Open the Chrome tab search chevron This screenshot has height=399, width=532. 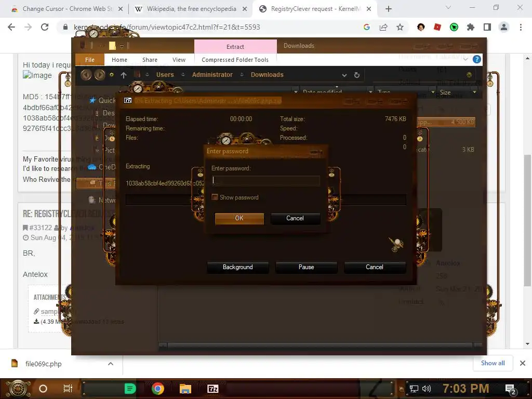click(448, 7)
